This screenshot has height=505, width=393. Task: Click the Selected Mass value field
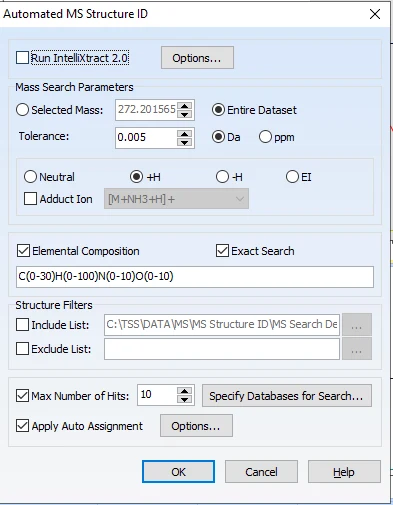pyautogui.click(x=147, y=110)
